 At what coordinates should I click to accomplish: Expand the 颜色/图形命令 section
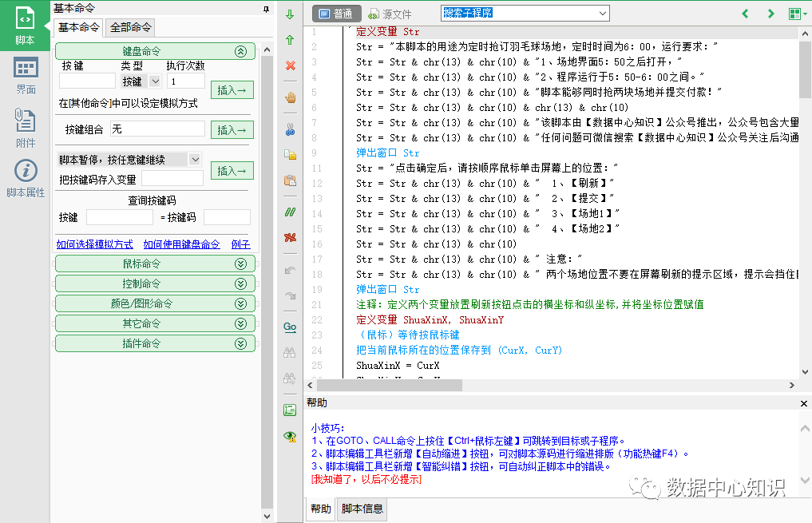(241, 304)
